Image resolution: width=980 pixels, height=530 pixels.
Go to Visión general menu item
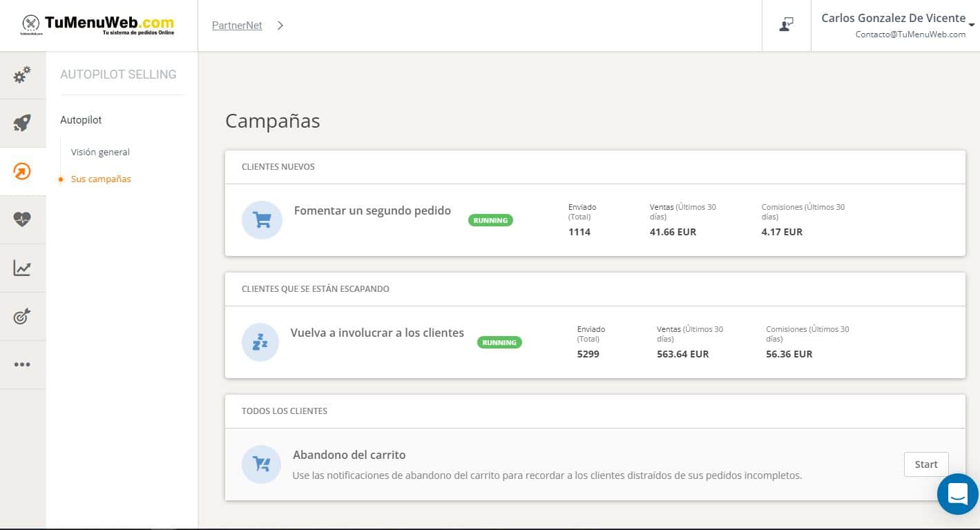100,152
